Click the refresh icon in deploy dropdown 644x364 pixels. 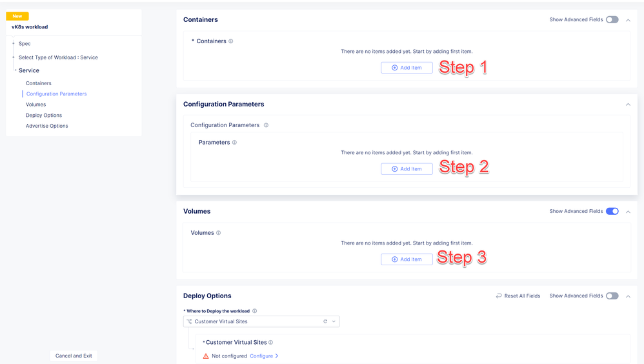[x=325, y=321]
